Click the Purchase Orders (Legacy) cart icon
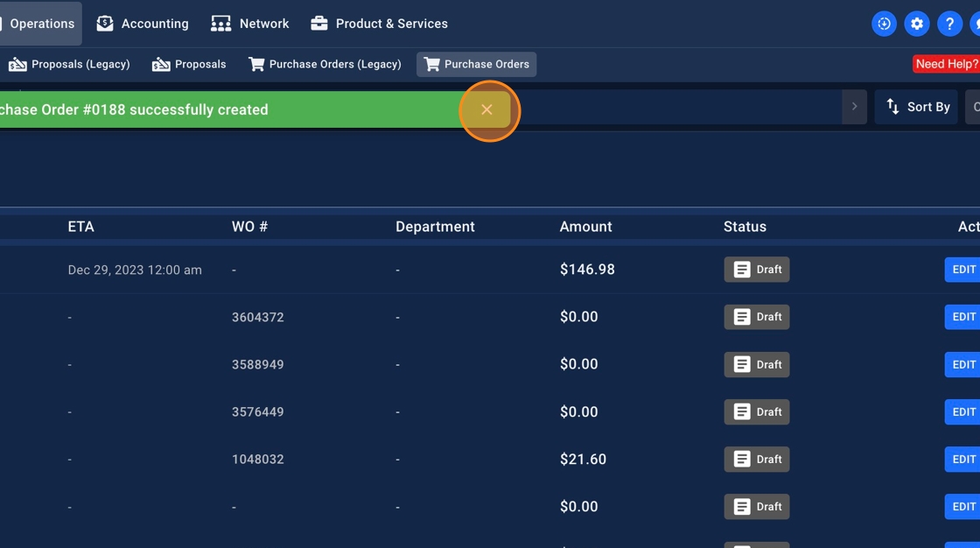980x548 pixels. [256, 65]
